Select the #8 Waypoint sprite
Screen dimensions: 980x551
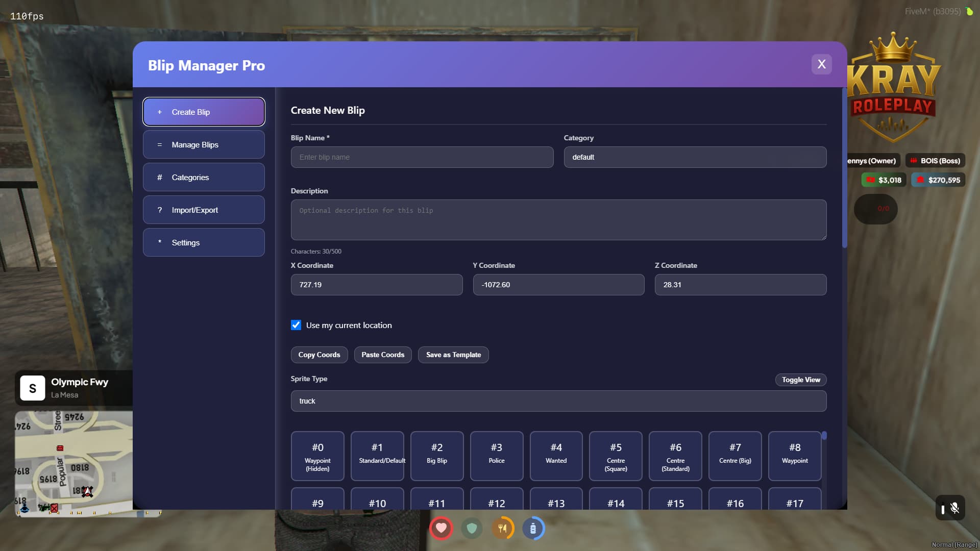coord(794,456)
